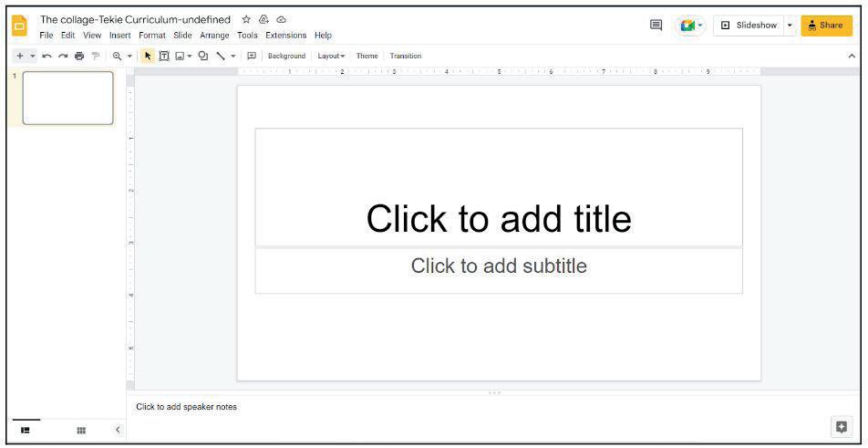Click the move to Drive folder icon

[264, 19]
